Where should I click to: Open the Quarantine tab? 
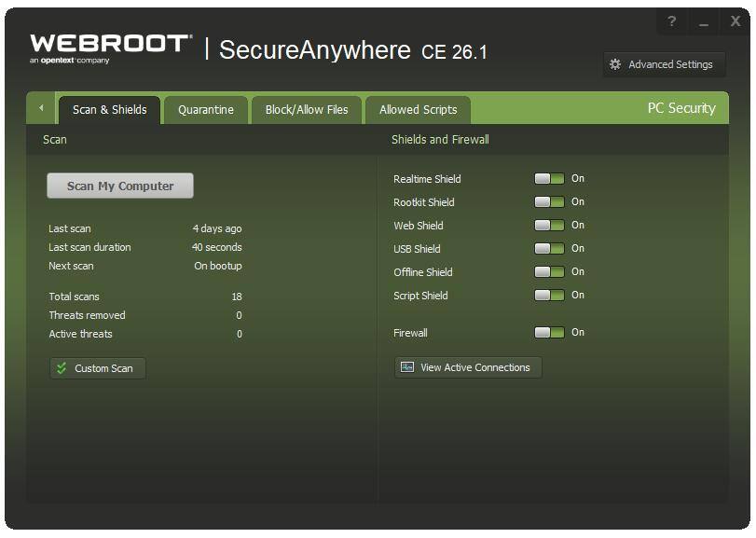click(206, 109)
